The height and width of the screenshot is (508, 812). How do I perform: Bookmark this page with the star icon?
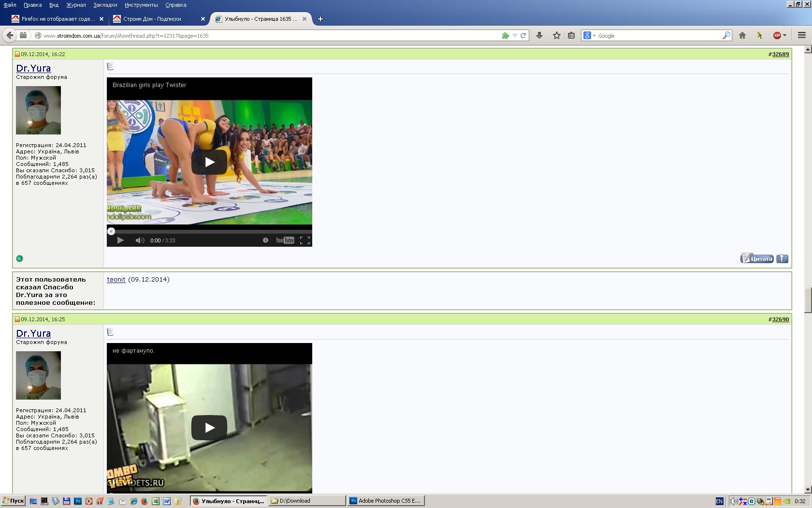[557, 35]
